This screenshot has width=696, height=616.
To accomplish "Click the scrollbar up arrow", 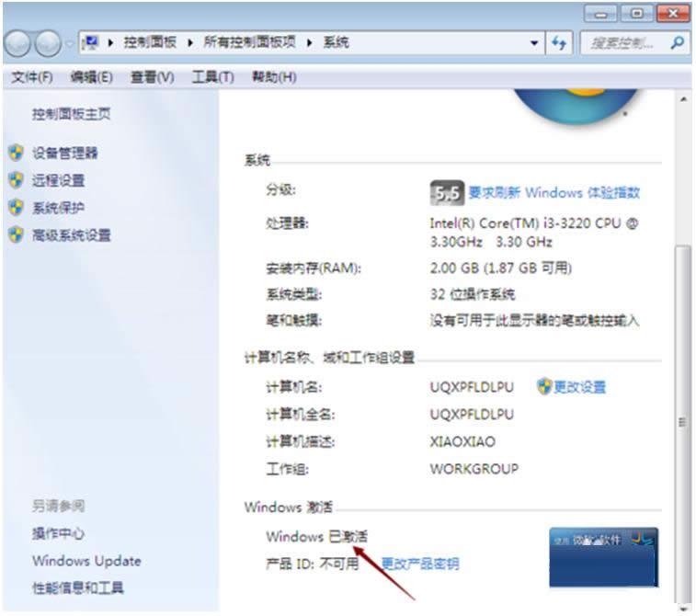I will [x=683, y=100].
